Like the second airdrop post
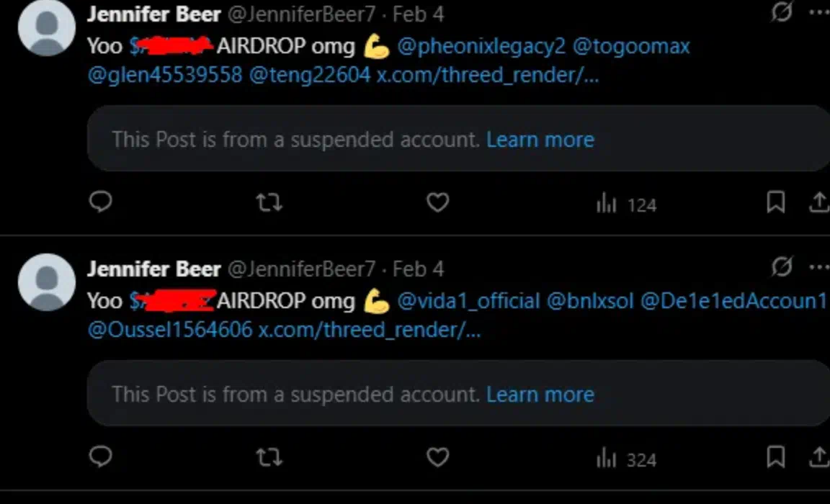This screenshot has width=830, height=504. (x=438, y=457)
